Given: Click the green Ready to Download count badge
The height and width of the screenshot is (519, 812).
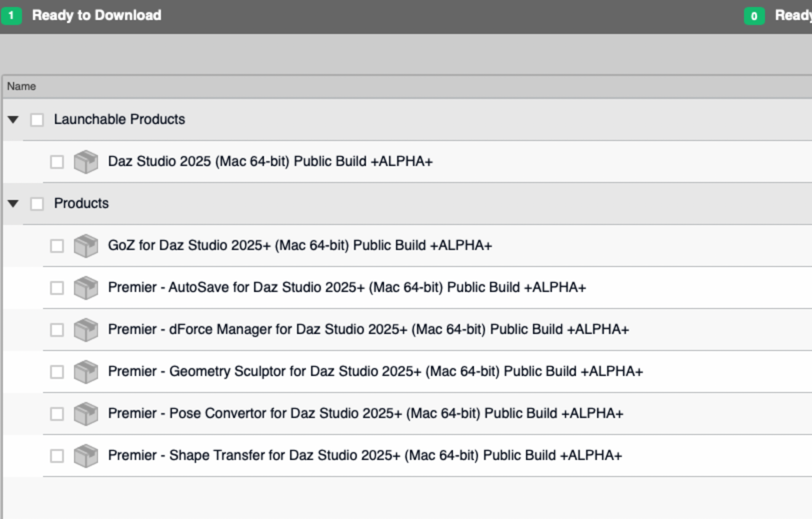Looking at the screenshot, I should (x=11, y=16).
